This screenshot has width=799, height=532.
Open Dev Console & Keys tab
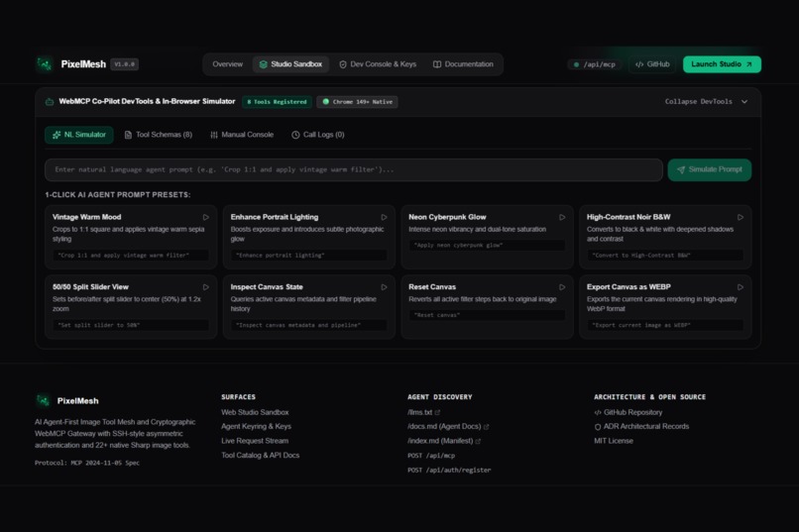point(378,64)
